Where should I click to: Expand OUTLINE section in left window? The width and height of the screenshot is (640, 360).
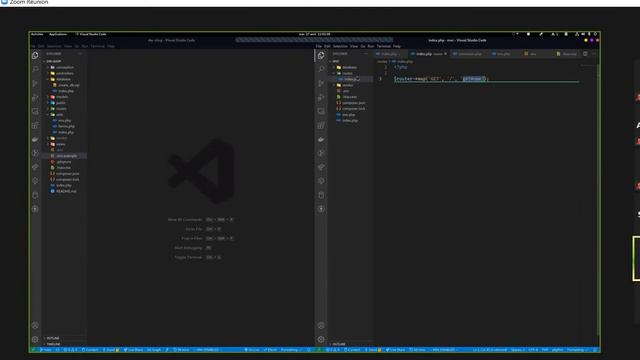tap(53, 338)
